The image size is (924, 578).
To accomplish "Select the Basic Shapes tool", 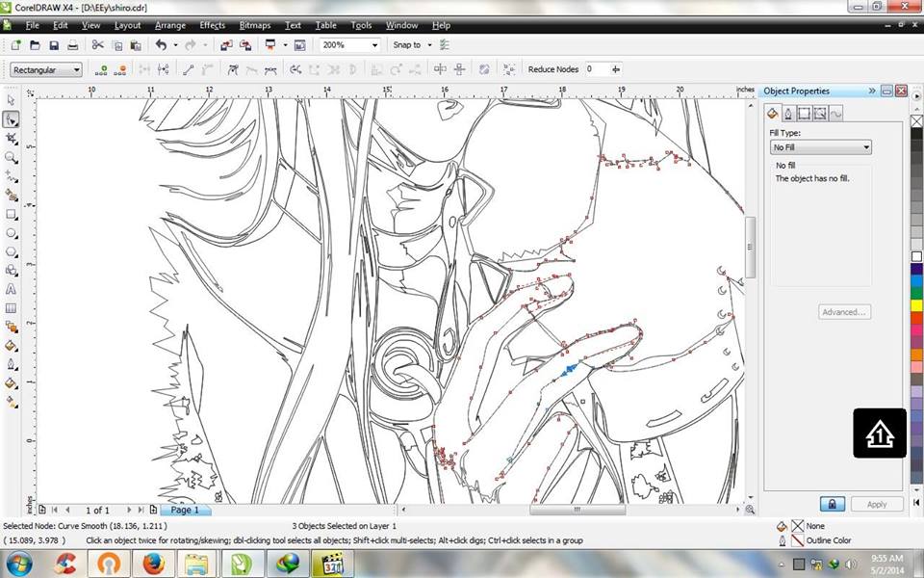I will point(11,271).
